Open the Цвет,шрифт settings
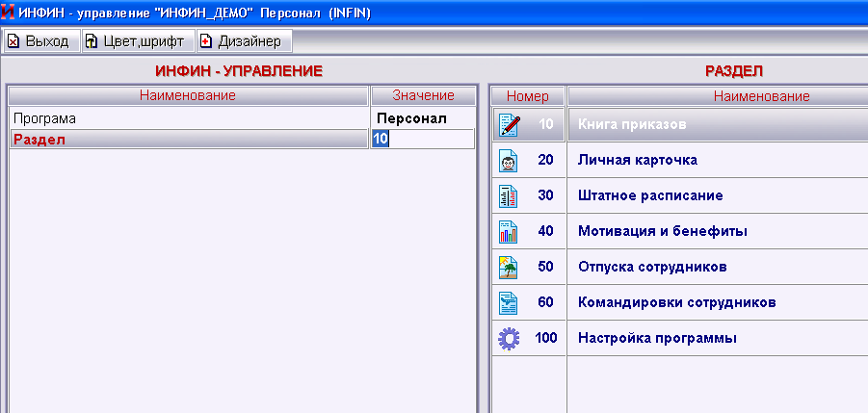 point(138,41)
